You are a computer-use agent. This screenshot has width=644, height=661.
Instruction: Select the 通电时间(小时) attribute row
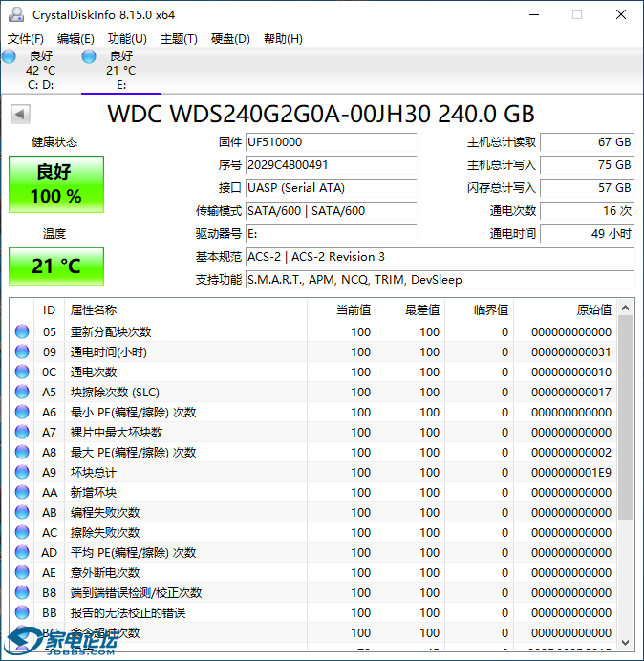[x=313, y=352]
